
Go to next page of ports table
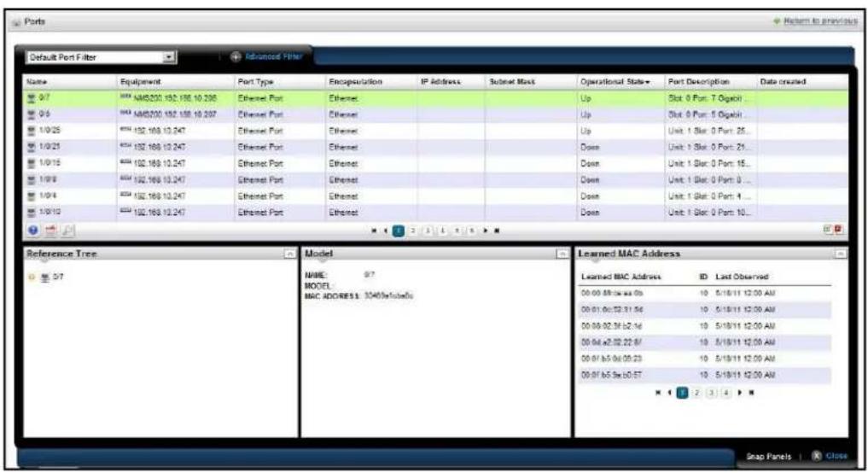pos(486,231)
